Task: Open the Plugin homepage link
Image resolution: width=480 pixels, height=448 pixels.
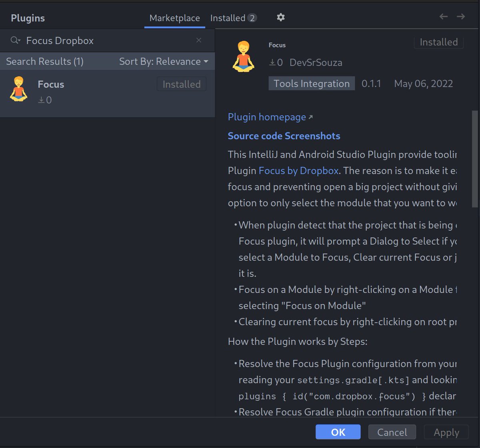Action: (270, 117)
